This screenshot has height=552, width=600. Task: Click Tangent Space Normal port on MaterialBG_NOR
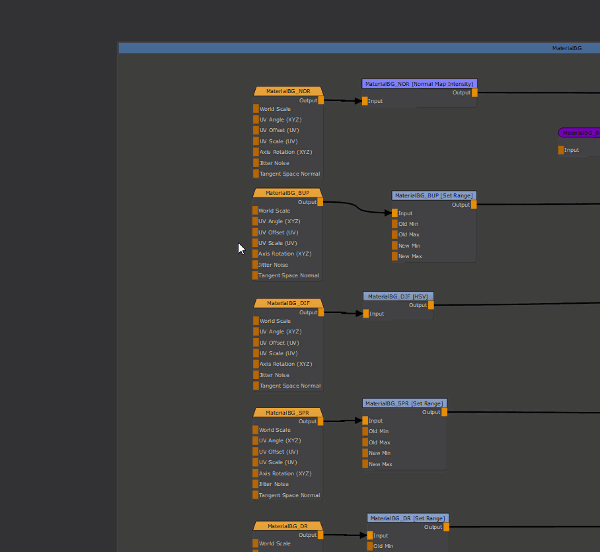[256, 174]
